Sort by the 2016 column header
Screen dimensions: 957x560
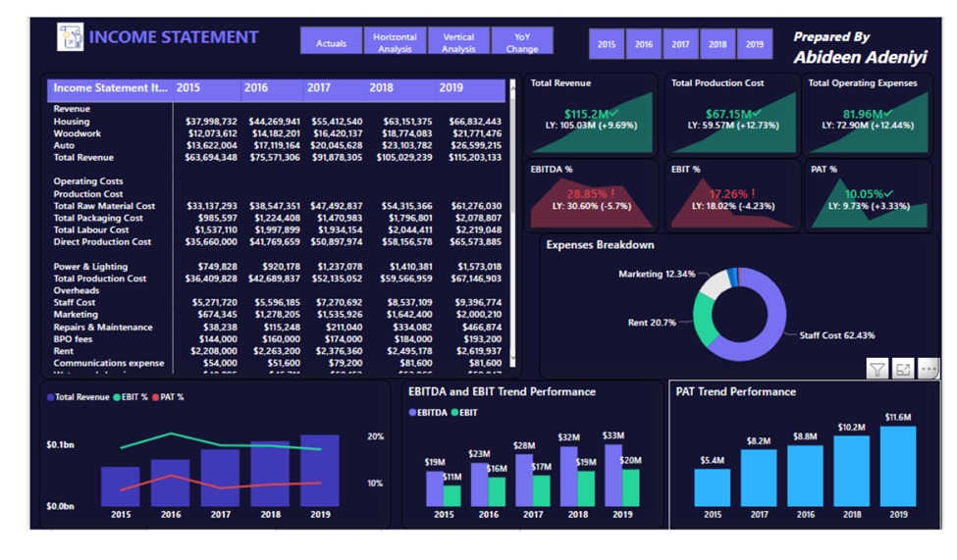point(256,88)
